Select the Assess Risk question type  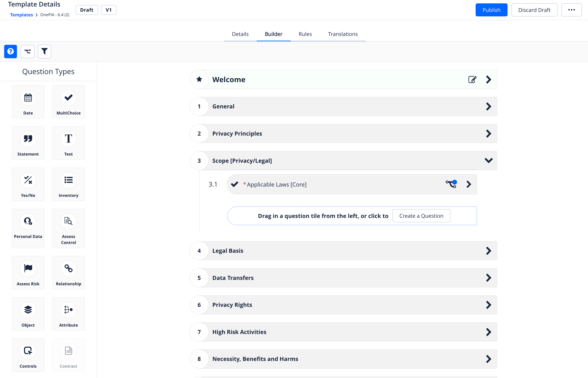tap(28, 273)
